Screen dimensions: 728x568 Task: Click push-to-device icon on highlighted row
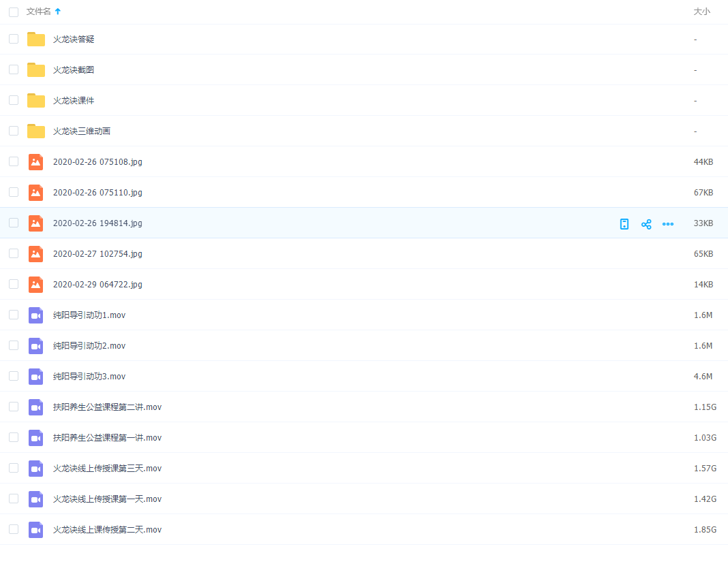tap(624, 224)
